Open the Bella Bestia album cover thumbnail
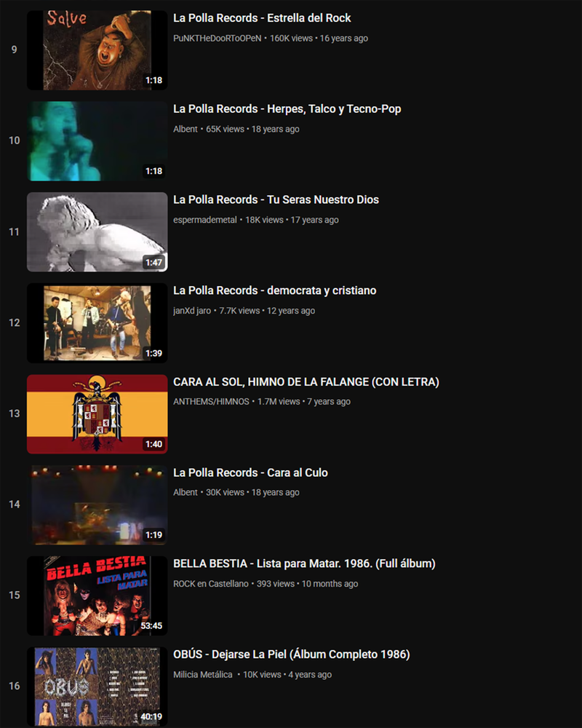 97,596
